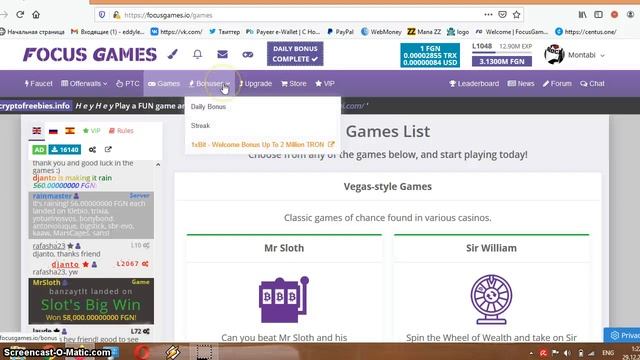Go to browser home page icon
The width and height of the screenshot is (640, 360).
click(x=36, y=15)
